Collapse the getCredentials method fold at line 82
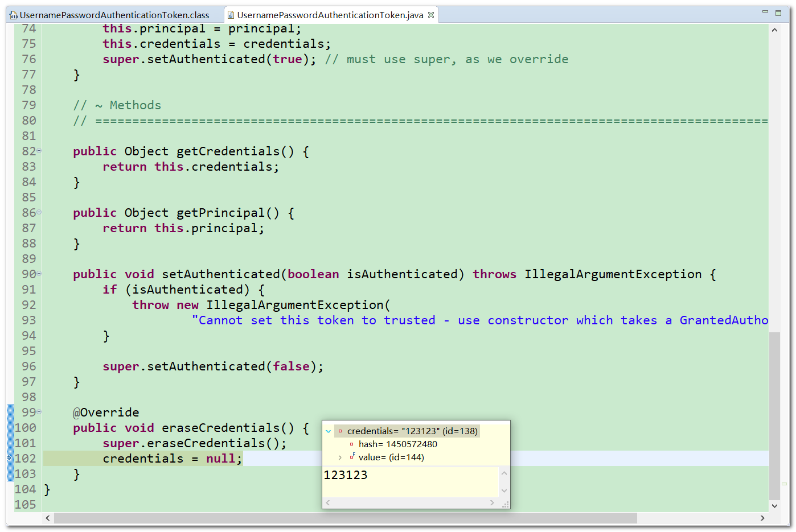This screenshot has height=532, width=796. pos(39,151)
